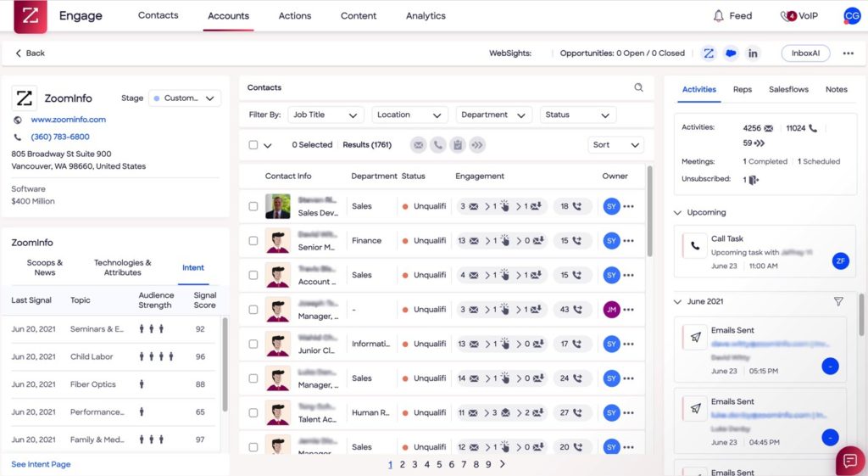The height and width of the screenshot is (476, 868).
Task: Click the globe icon beside website
Action: point(18,120)
